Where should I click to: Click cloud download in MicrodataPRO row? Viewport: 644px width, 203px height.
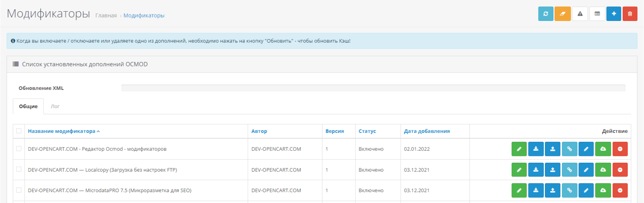pyautogui.click(x=603, y=190)
